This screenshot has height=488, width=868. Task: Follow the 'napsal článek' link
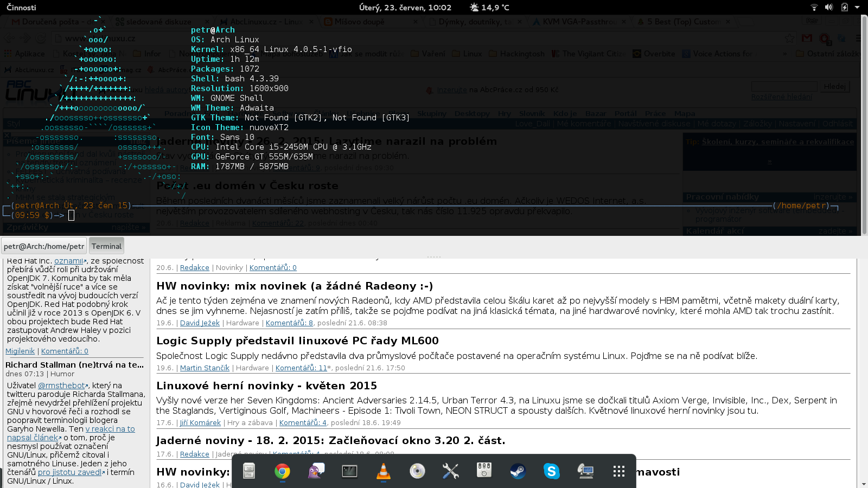pos(34,438)
